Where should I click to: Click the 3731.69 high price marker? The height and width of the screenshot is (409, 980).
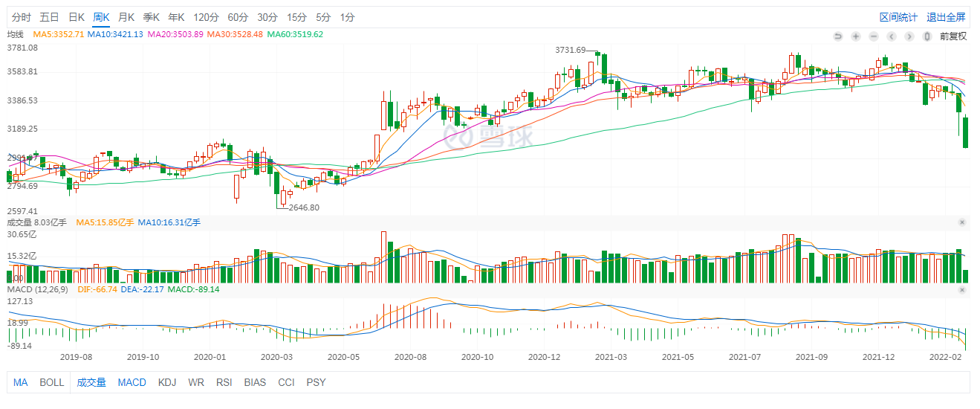[570, 50]
